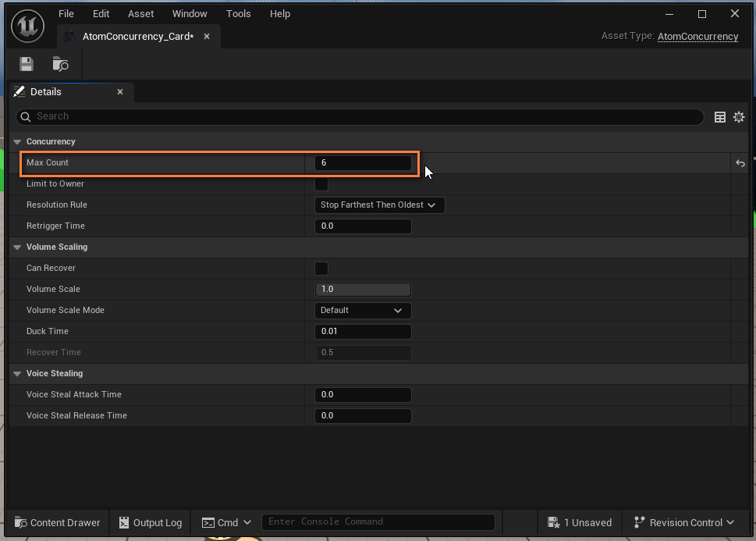This screenshot has width=756, height=541.
Task: Collapse the Volume Scaling section
Action: (17, 247)
